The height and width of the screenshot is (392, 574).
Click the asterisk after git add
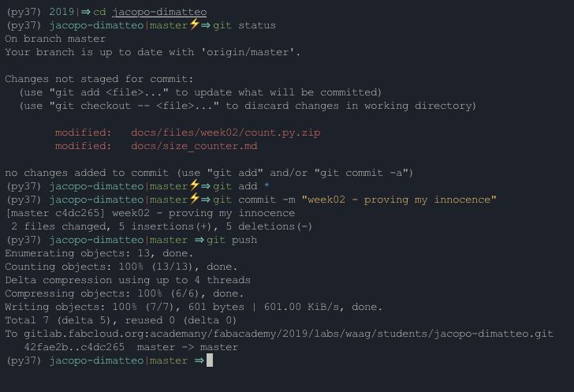point(266,186)
